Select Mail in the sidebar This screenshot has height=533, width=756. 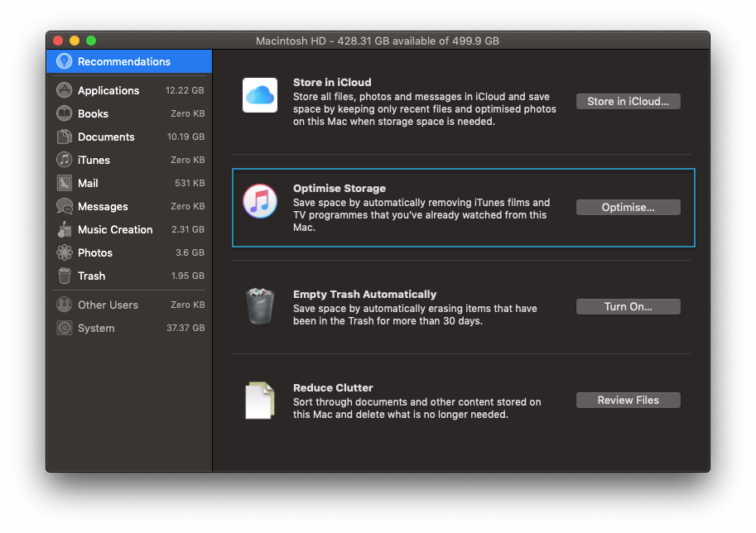coord(129,183)
